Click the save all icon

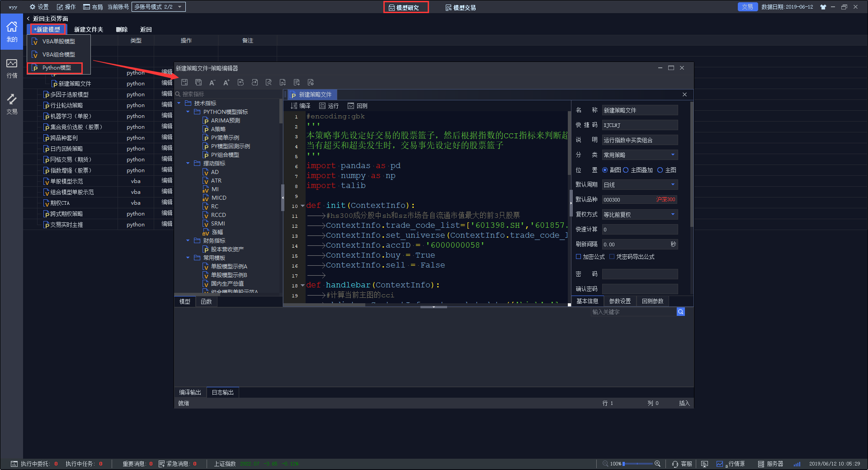(x=198, y=82)
